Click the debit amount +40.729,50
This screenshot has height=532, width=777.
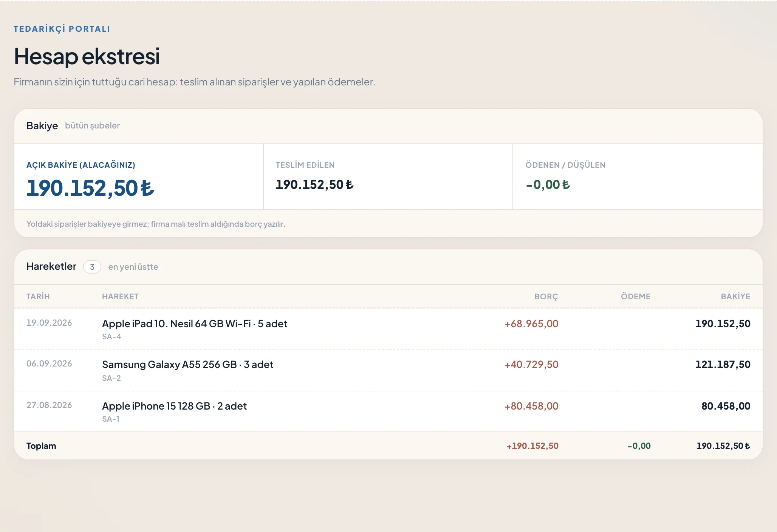coord(531,365)
